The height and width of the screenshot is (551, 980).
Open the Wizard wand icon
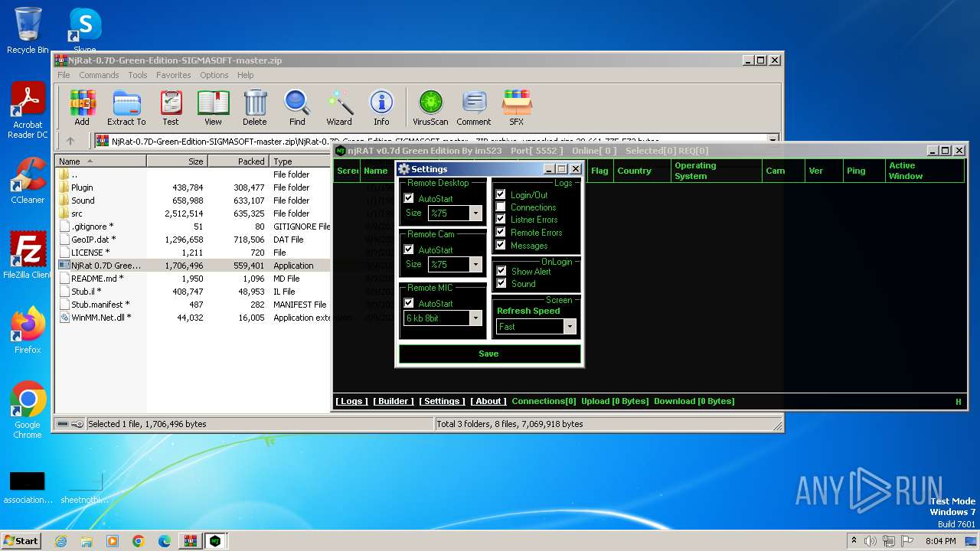(x=339, y=107)
